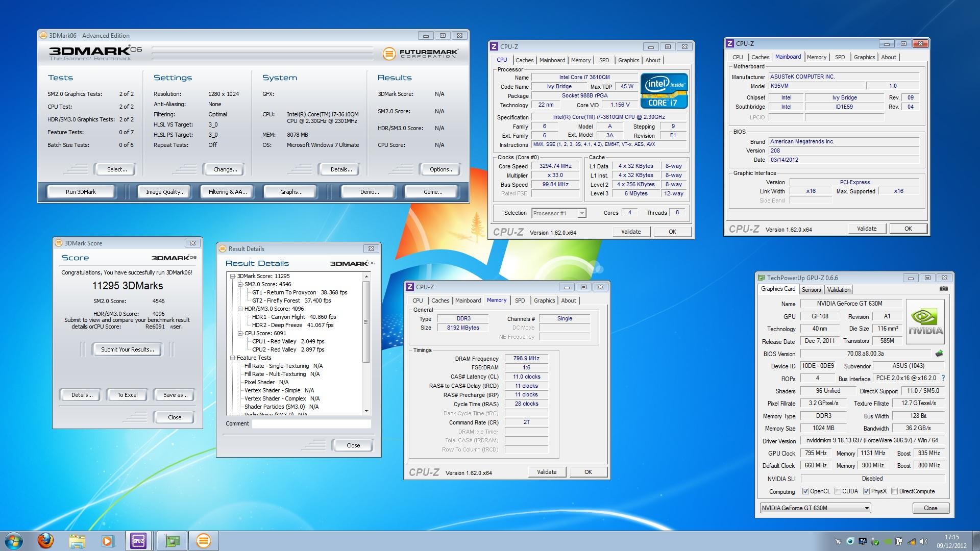Toggle the DirectCompute checkbox in GPU-Z

coord(894,491)
